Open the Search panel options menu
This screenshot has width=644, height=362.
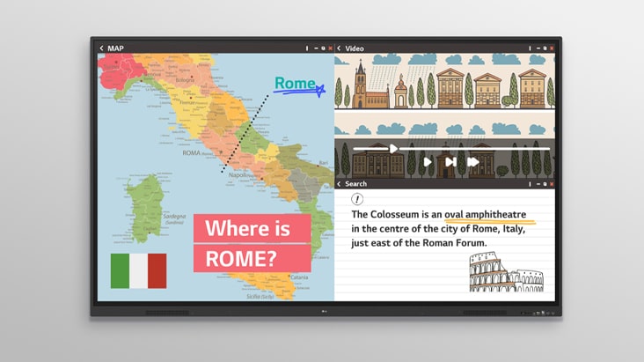point(530,184)
